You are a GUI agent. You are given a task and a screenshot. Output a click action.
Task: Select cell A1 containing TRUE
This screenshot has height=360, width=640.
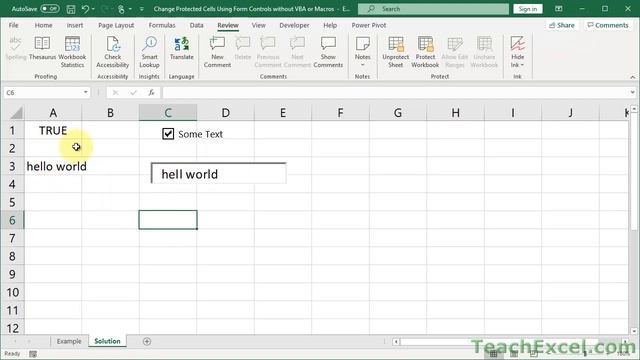53,131
